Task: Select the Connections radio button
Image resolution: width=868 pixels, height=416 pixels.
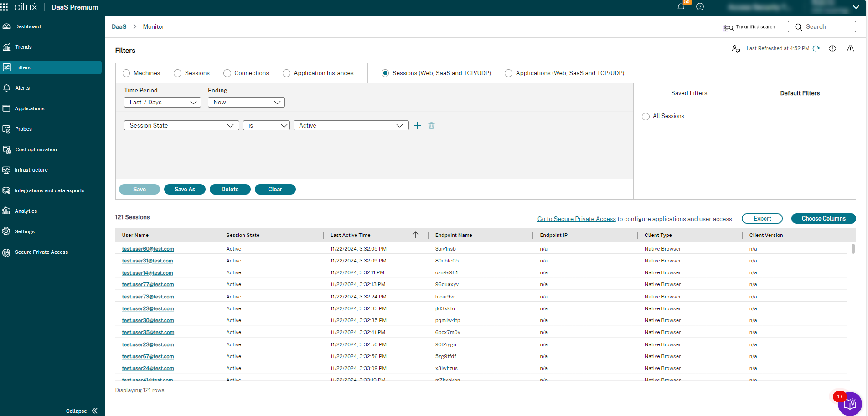Action: tap(227, 73)
